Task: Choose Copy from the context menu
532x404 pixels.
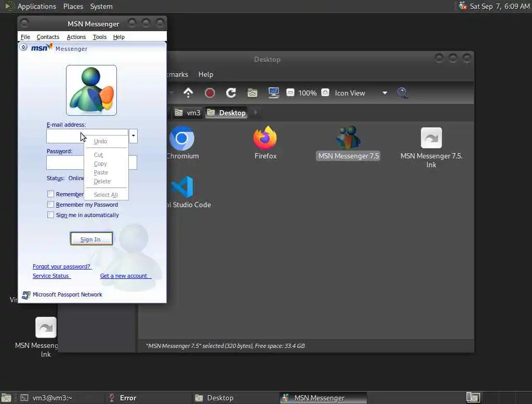Action: 106,164
